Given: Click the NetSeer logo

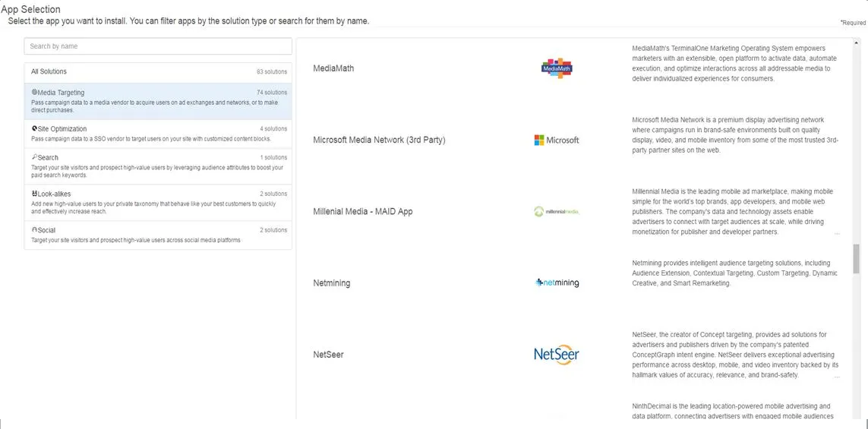Looking at the screenshot, I should pyautogui.click(x=557, y=355).
